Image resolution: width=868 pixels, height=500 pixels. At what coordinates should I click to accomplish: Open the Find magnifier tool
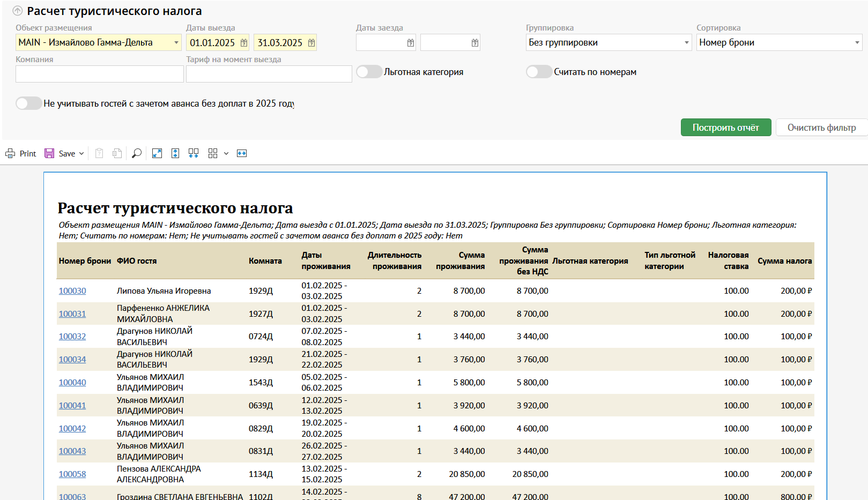click(x=137, y=154)
